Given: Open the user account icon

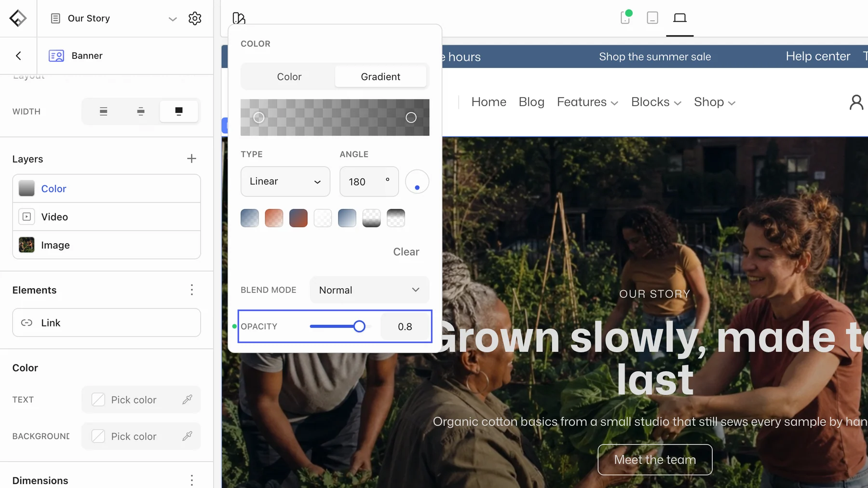Looking at the screenshot, I should click(856, 102).
